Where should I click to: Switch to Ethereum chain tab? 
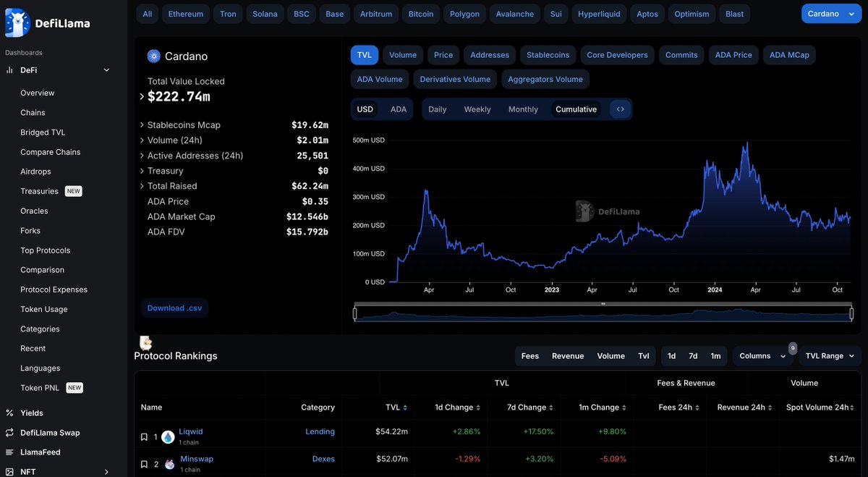click(x=187, y=14)
